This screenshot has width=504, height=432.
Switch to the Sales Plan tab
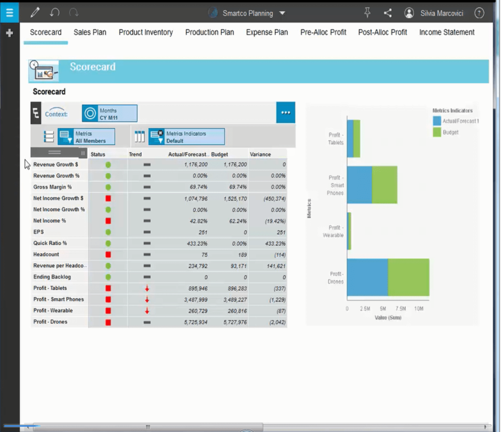pos(90,32)
